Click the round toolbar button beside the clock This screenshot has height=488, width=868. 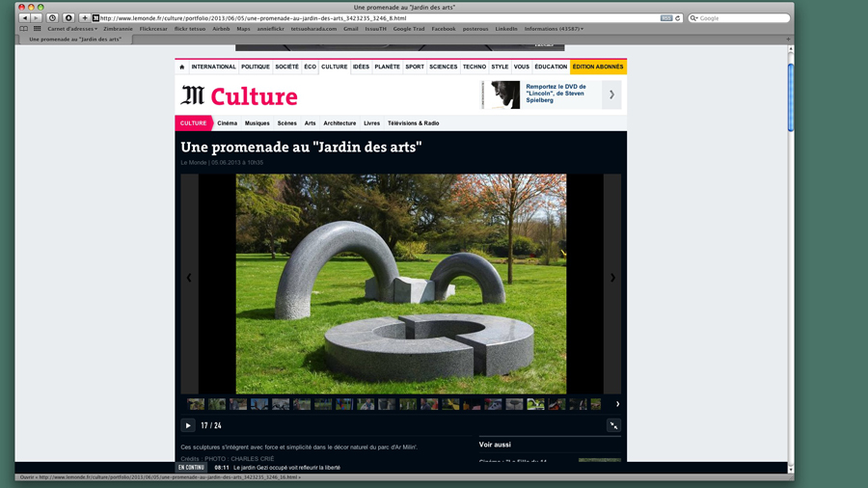tap(68, 18)
